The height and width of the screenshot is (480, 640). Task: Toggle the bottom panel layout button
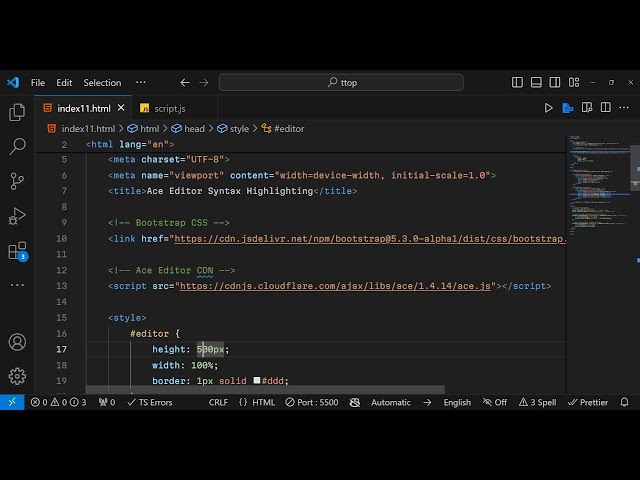pyautogui.click(x=535, y=83)
